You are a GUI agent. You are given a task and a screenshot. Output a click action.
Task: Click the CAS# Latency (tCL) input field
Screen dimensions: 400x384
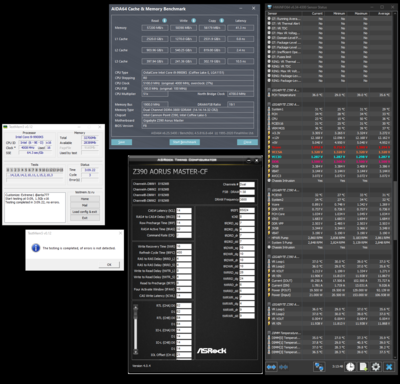pos(184,211)
